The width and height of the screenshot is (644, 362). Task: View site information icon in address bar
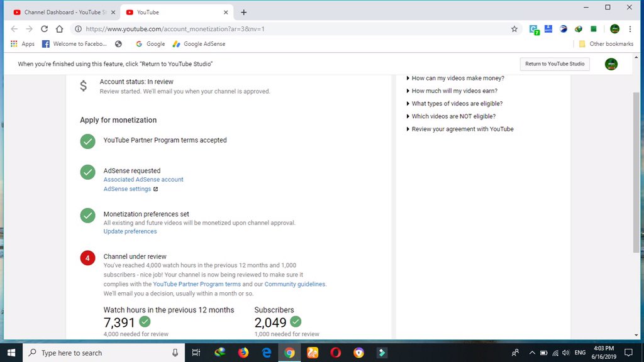point(78,29)
